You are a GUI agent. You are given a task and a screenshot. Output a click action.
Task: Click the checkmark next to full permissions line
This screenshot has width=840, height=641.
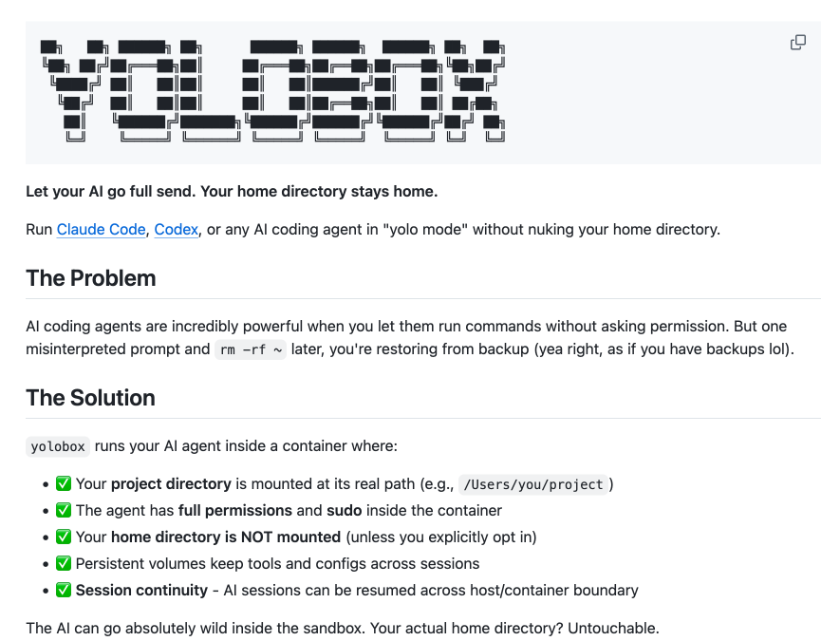pos(64,511)
